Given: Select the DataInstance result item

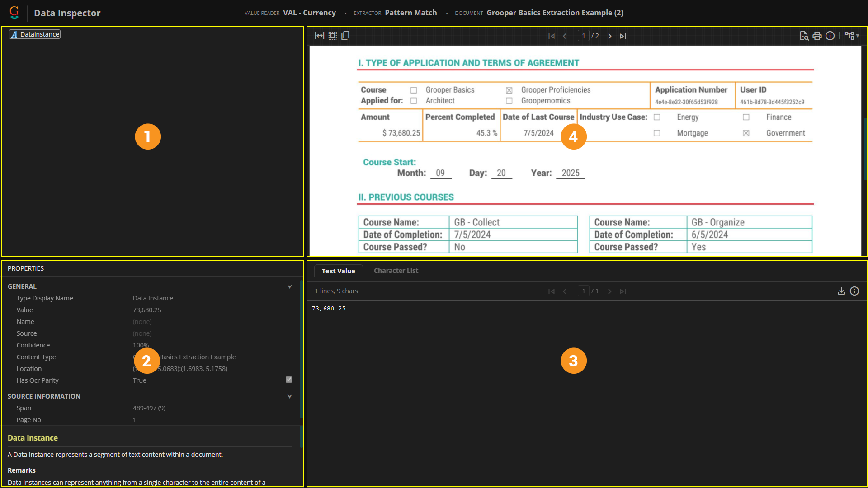Looking at the screenshot, I should 35,34.
